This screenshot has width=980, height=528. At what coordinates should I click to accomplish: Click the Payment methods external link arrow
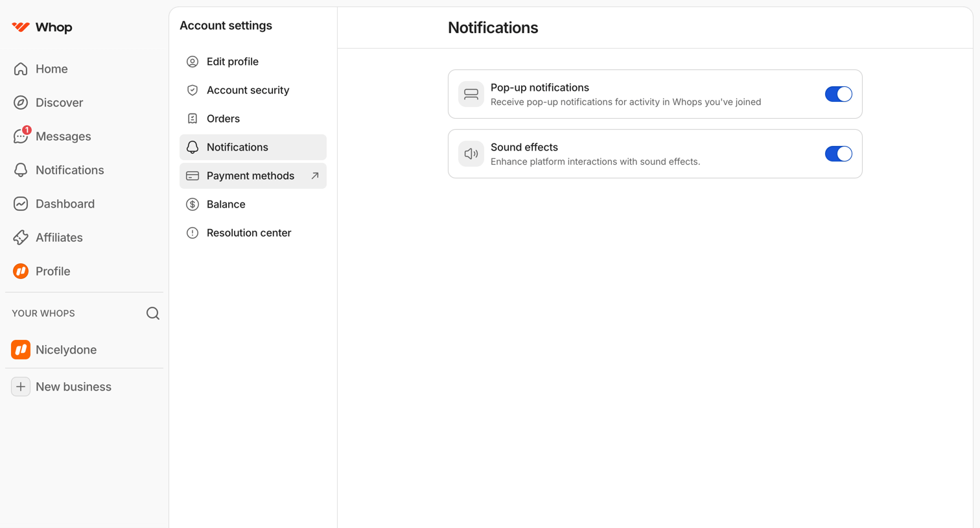click(x=315, y=176)
